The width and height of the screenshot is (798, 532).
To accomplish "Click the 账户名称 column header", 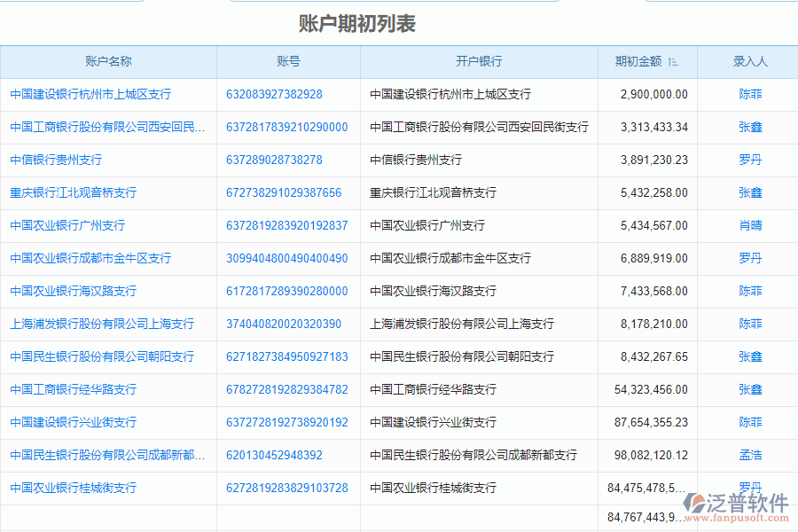I will 108,61.
